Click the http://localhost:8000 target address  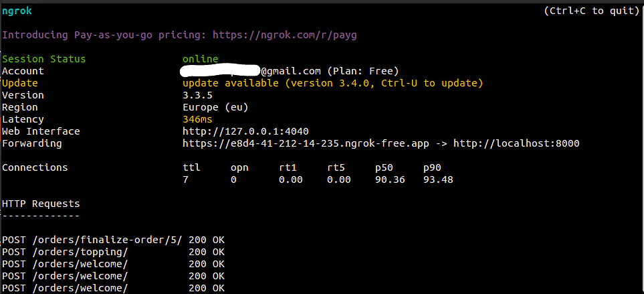[516, 143]
